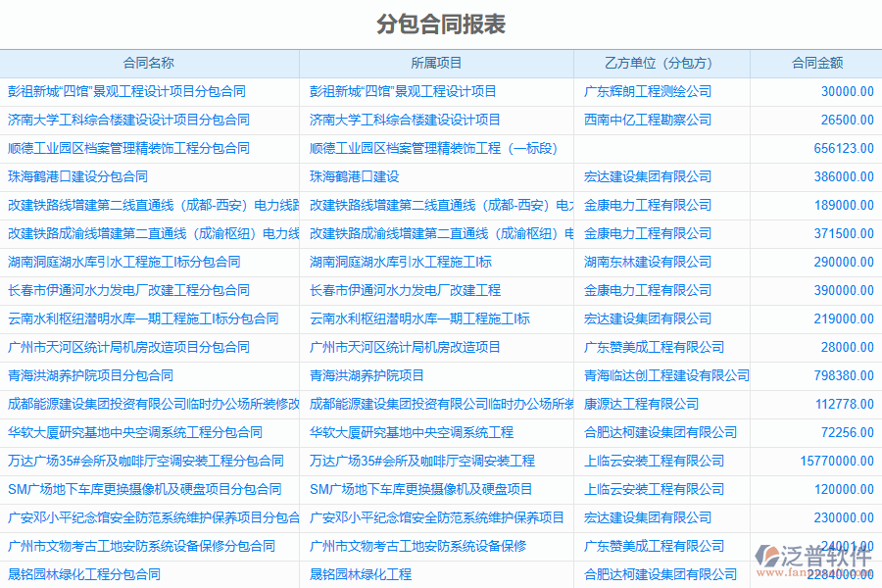Open project 长春市伊通河水力发电厂改建工程
The width and height of the screenshot is (882, 588).
pyautogui.click(x=405, y=290)
